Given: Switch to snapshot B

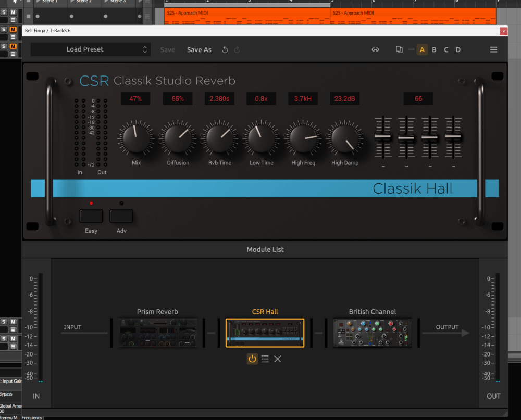Looking at the screenshot, I should click(x=434, y=50).
